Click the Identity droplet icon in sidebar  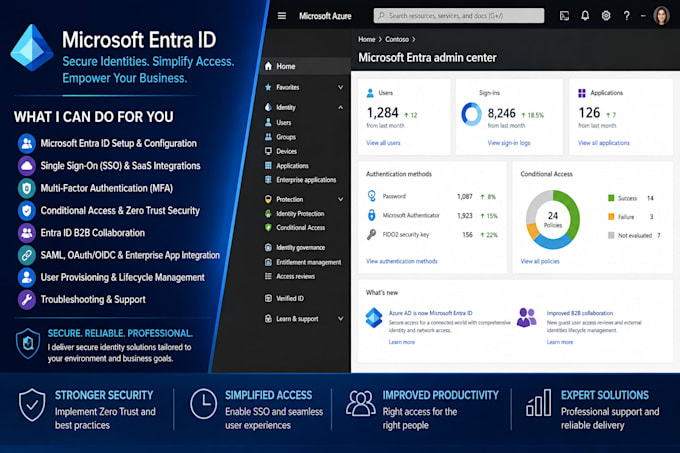(268, 107)
